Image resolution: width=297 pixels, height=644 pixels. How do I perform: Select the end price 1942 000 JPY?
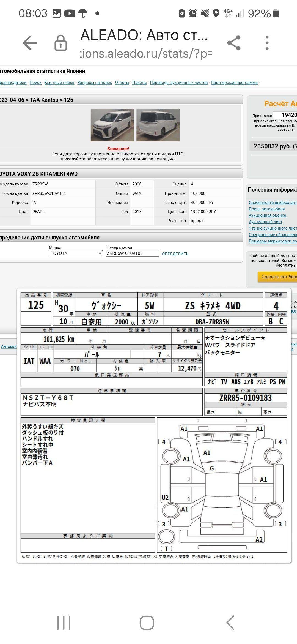pos(204,212)
